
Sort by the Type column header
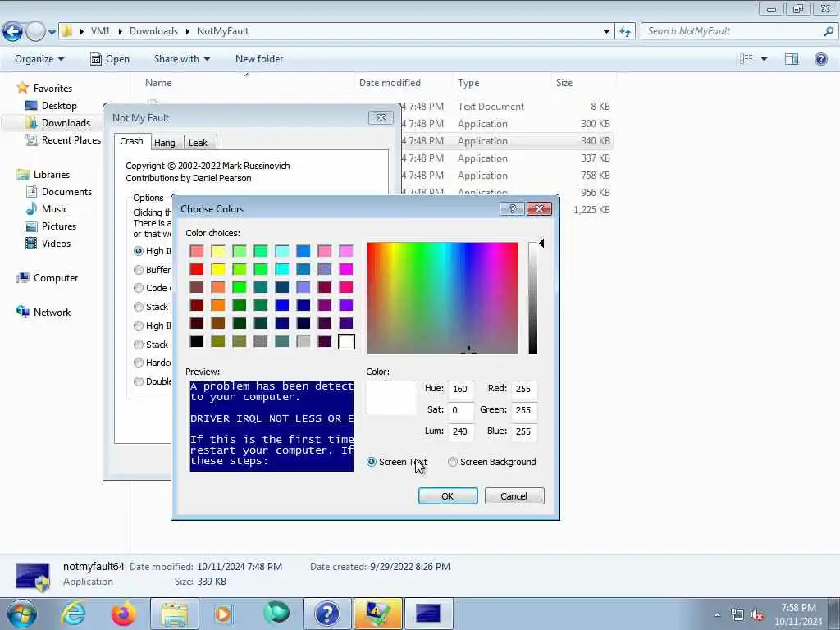tap(468, 83)
